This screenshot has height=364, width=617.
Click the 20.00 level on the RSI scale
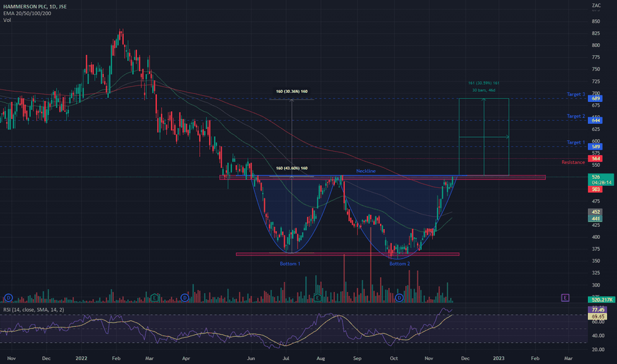pos(598,349)
